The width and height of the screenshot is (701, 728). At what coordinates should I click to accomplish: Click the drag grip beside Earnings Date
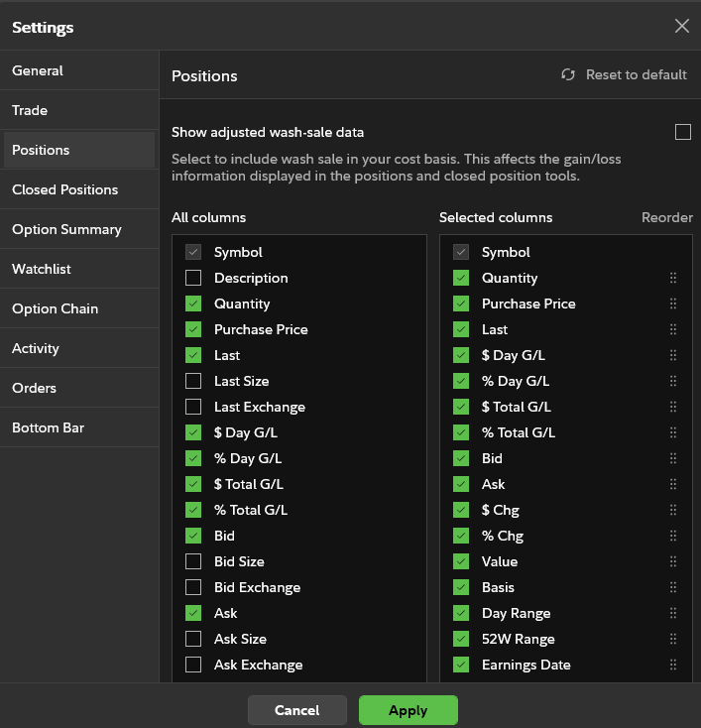673,666
